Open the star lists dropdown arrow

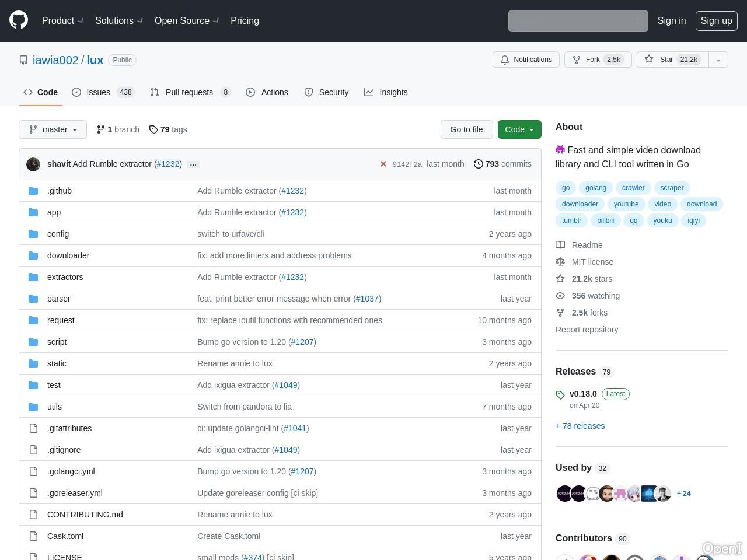pyautogui.click(x=718, y=60)
